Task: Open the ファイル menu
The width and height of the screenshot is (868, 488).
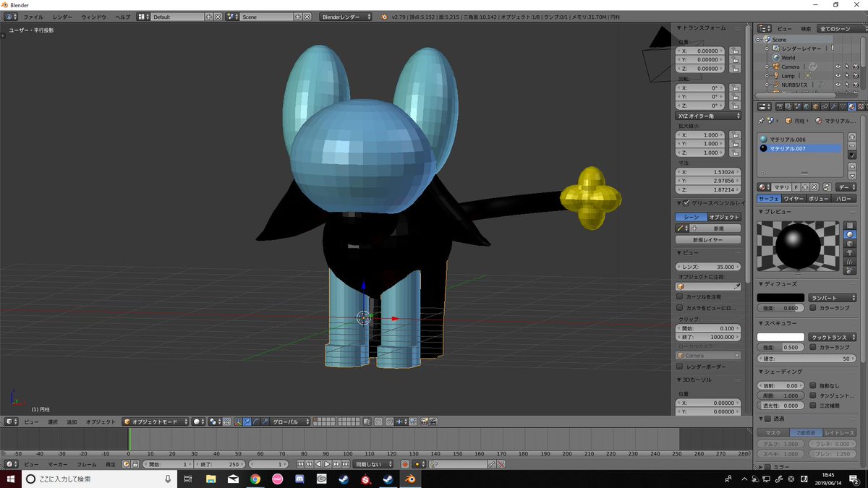Action: pyautogui.click(x=33, y=17)
